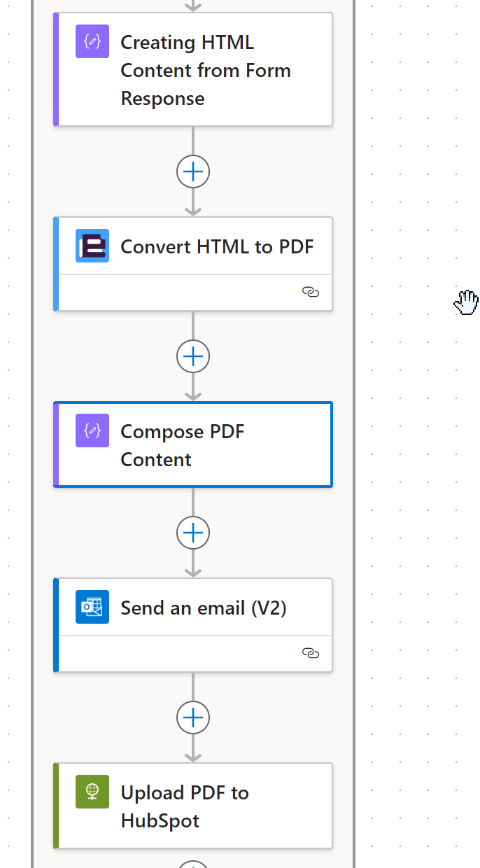Open connection reference on Convert HTML to PDF
The image size is (480, 868).
tap(311, 293)
